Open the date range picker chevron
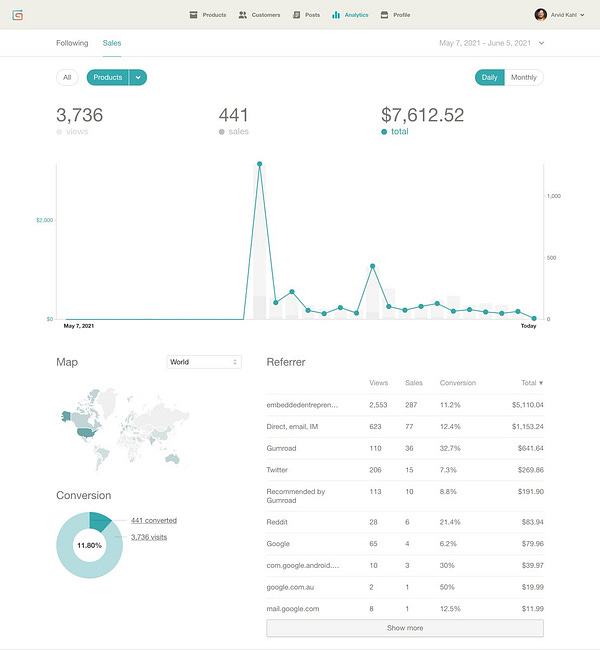This screenshot has width=600, height=650. click(x=542, y=43)
